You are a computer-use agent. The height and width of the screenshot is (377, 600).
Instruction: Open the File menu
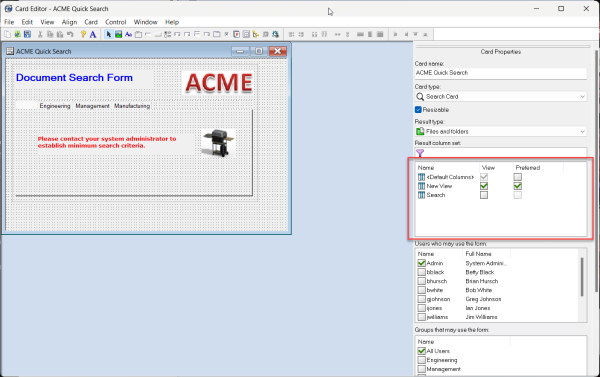[x=9, y=22]
